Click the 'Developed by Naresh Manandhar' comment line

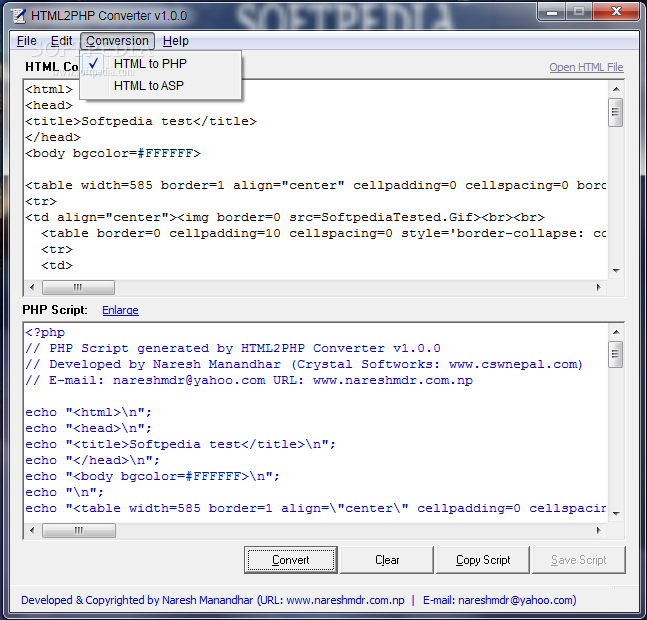pos(303,364)
